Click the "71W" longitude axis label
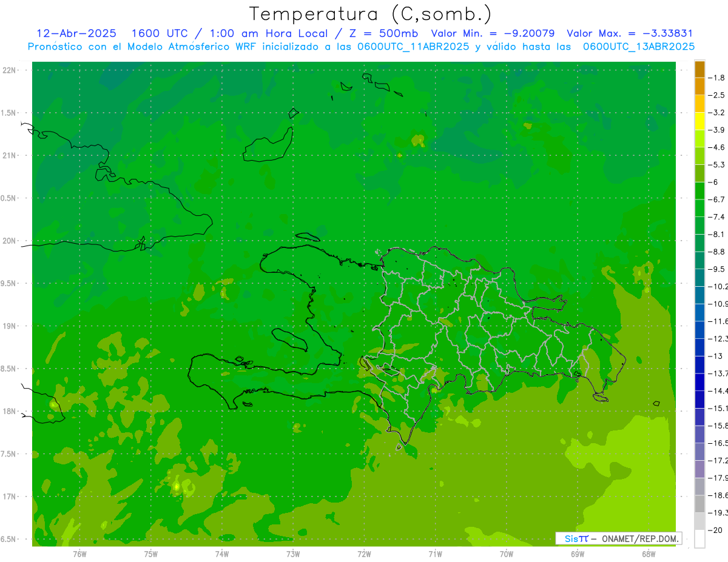The height and width of the screenshot is (562, 728). [x=435, y=554]
